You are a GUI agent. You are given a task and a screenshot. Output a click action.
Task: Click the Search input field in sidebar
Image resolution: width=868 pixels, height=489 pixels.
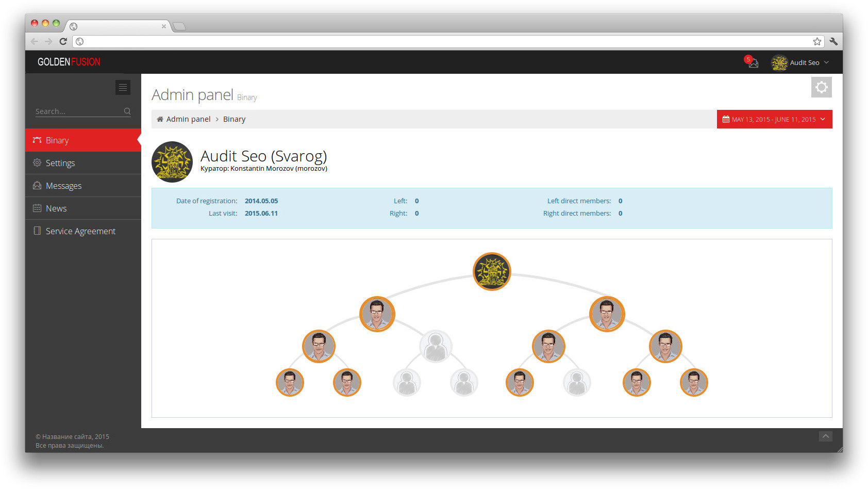click(x=77, y=111)
